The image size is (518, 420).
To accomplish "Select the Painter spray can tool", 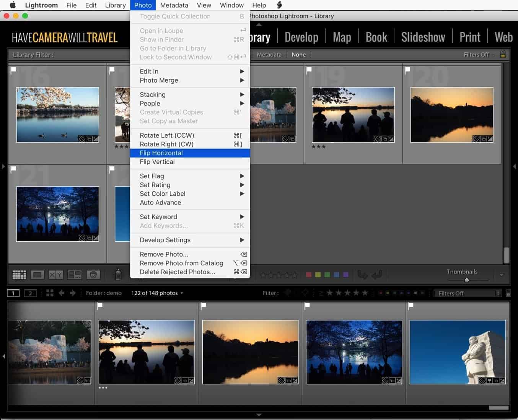I will pos(118,274).
